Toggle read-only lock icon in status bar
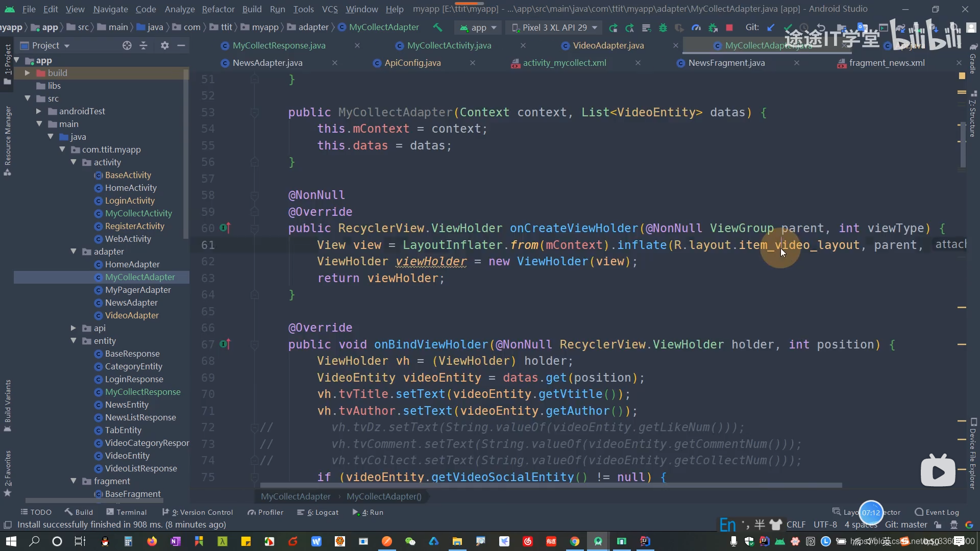980x551 pixels. pos(938,524)
